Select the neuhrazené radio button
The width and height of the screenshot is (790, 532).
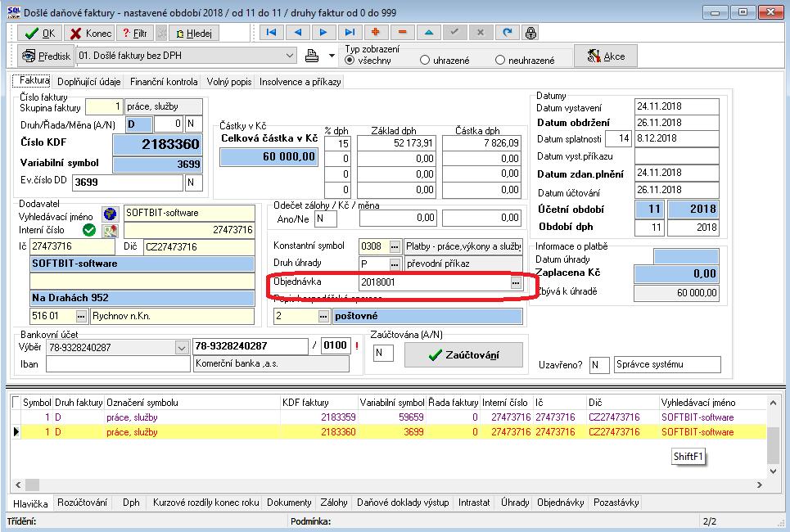coord(500,60)
